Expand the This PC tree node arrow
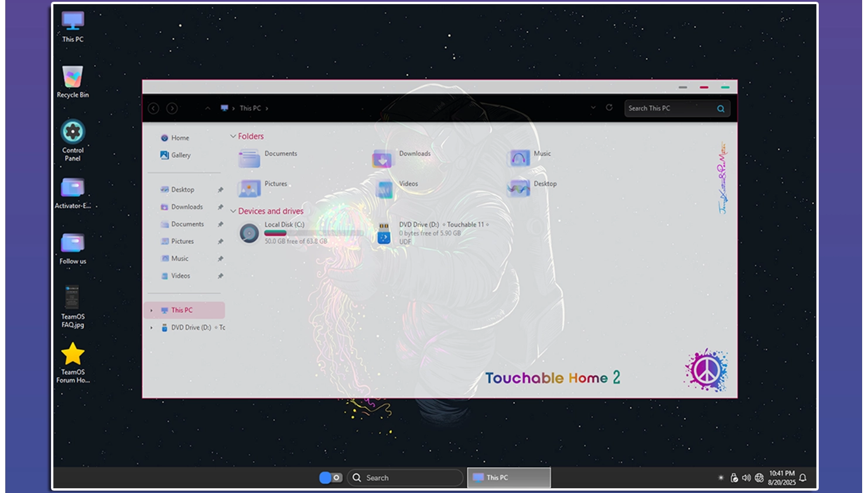Screen dimensions: 868x493 coord(152,311)
